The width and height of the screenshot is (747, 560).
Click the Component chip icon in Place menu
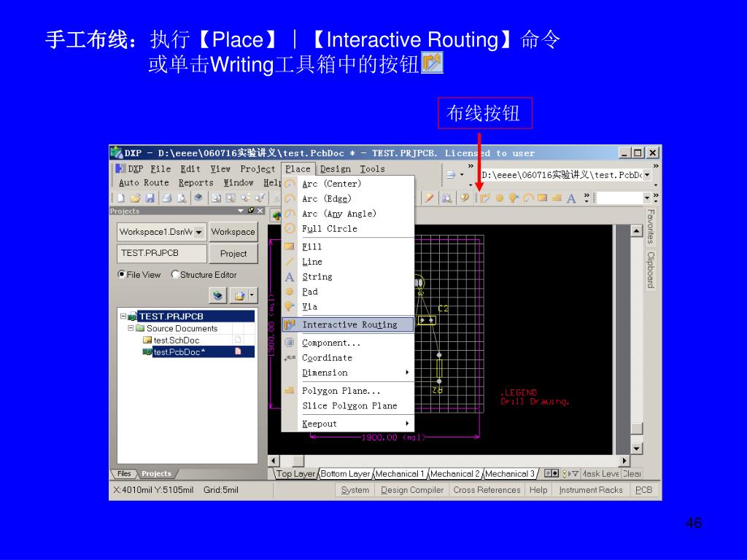[290, 343]
